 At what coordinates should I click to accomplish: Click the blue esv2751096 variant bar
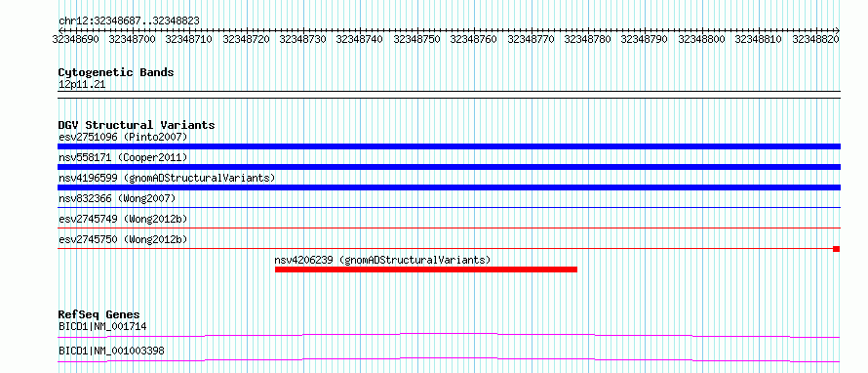[x=449, y=146]
